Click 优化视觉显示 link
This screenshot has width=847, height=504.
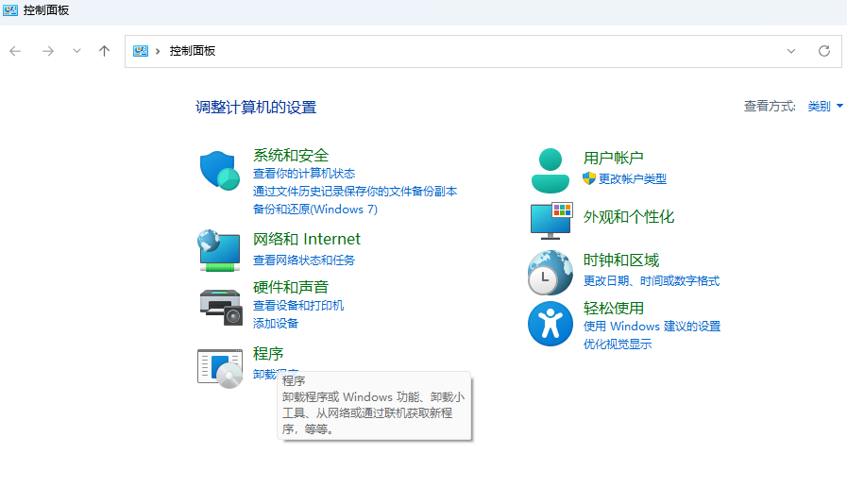pyautogui.click(x=617, y=344)
